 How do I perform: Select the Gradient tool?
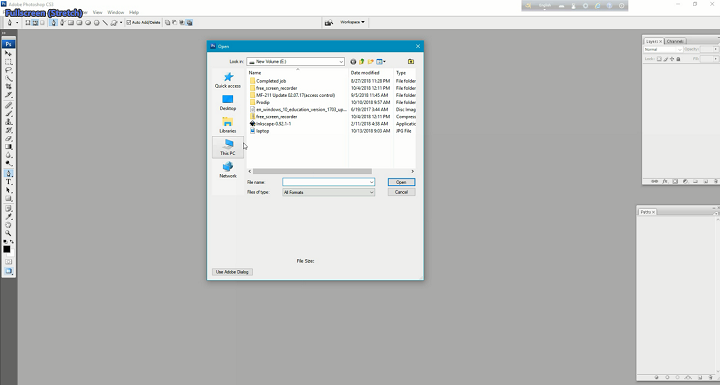tap(8, 147)
